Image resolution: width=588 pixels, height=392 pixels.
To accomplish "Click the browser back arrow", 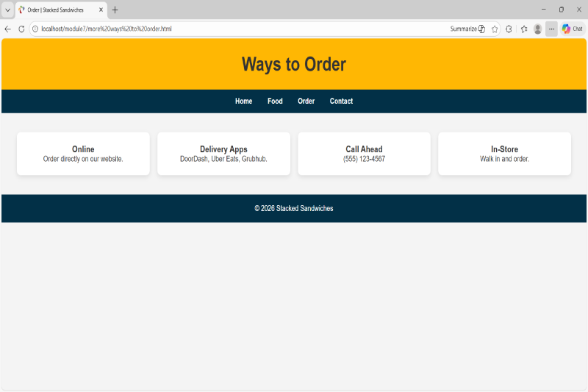I will [x=7, y=29].
